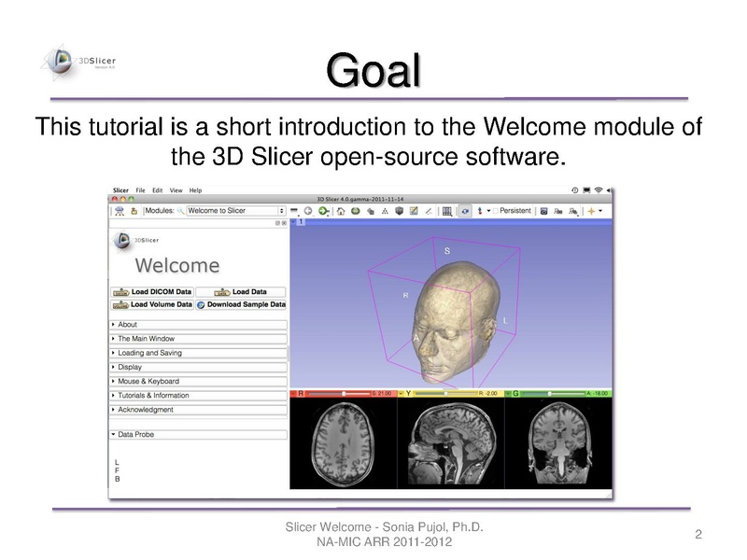Click the display mirroring menu bar icon
Screen dimensions: 747x560
(586, 190)
